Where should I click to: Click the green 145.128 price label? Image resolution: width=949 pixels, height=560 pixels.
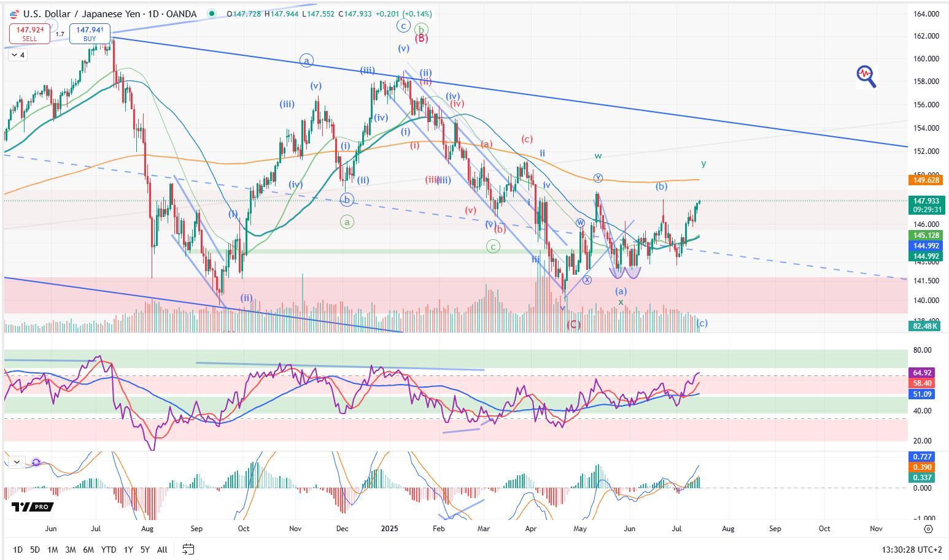[x=927, y=236]
